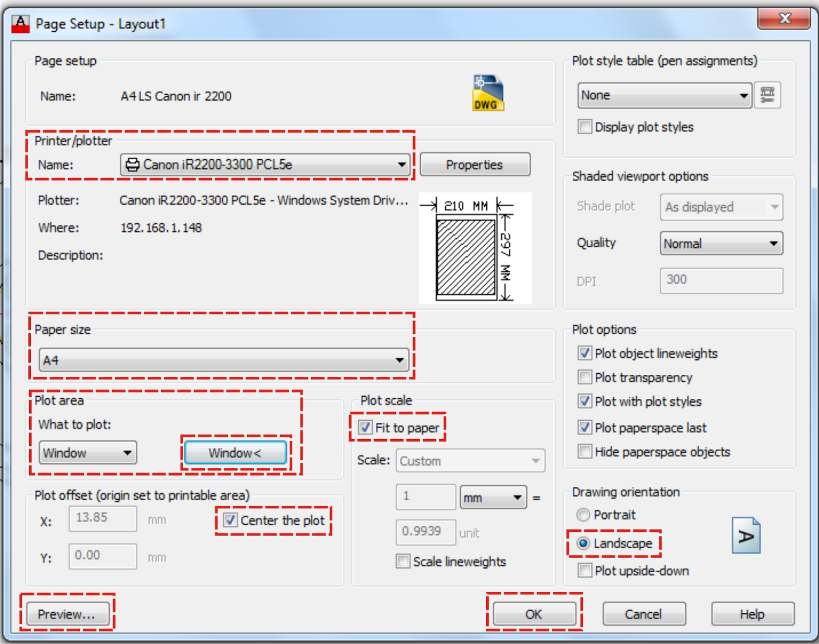819x644 pixels.
Task: Click the printer Properties button
Action: [475, 165]
